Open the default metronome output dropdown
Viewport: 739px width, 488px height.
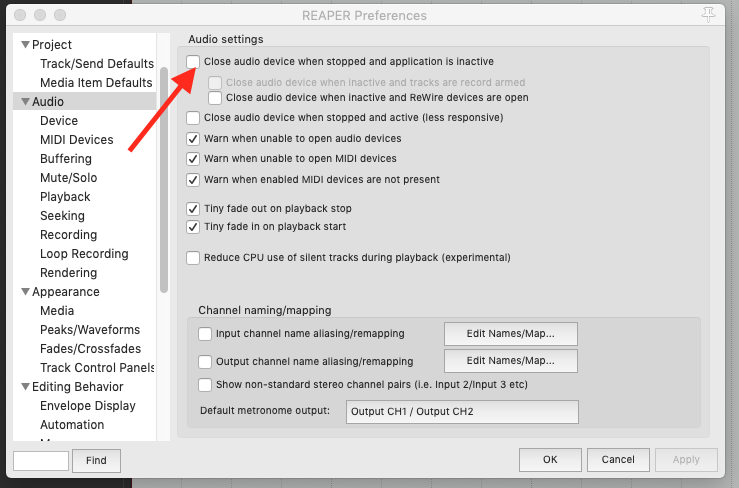tap(462, 412)
